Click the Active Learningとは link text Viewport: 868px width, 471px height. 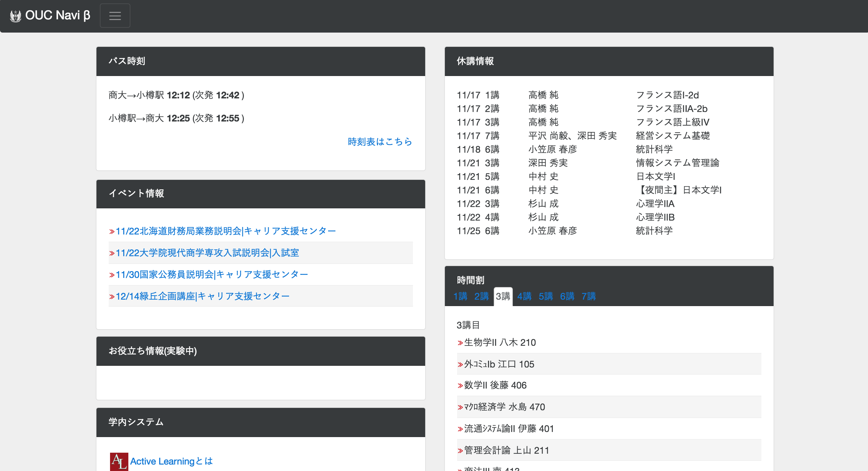[171, 461]
